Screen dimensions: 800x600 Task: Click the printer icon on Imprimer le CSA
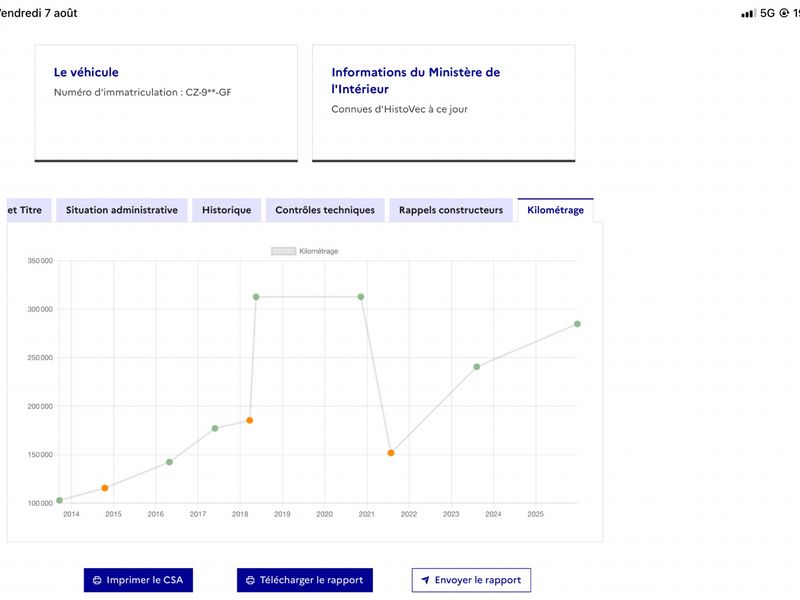click(x=97, y=580)
